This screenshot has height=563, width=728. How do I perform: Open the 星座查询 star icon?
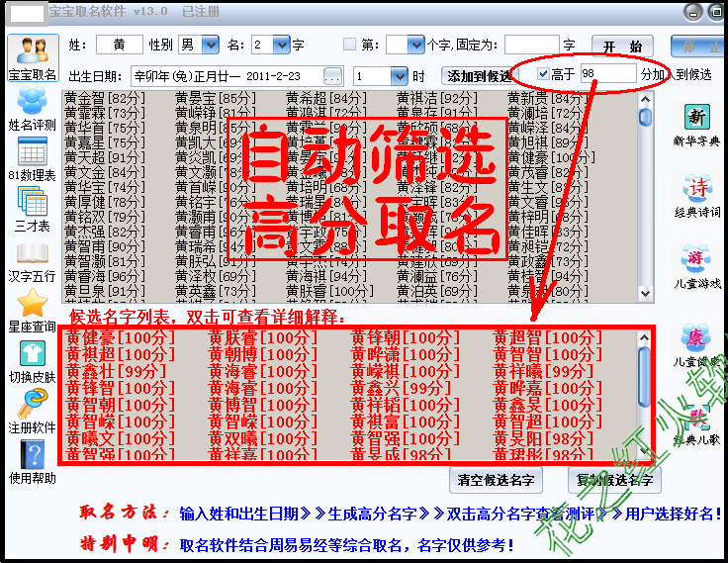(x=32, y=311)
